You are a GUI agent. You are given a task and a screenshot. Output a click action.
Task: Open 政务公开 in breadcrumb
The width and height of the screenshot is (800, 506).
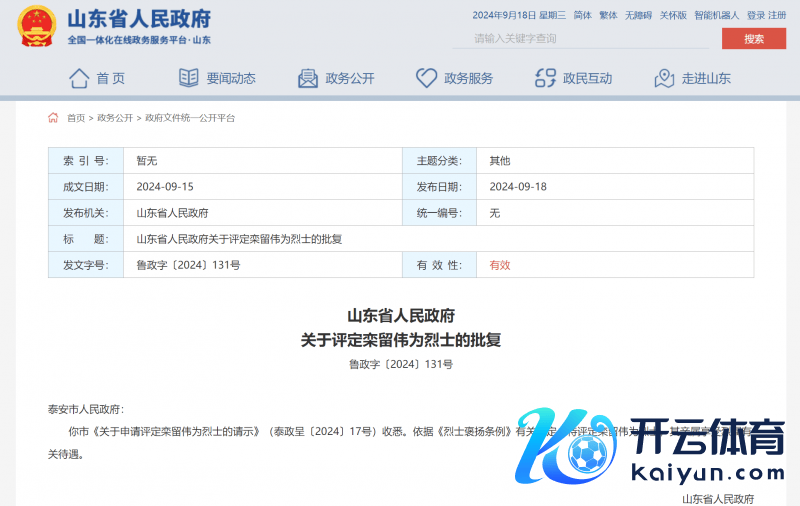click(114, 118)
